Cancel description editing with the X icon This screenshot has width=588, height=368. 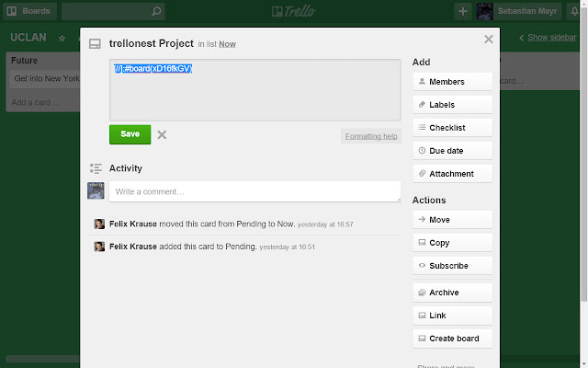(x=162, y=135)
